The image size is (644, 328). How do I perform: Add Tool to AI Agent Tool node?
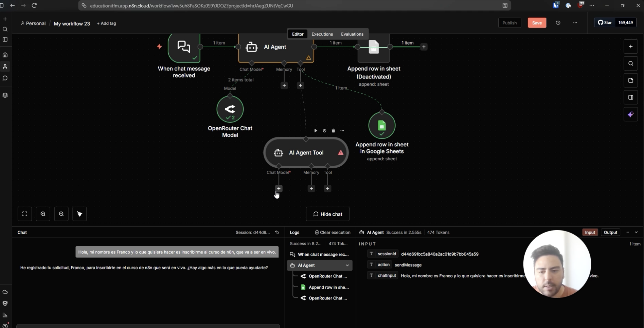pyautogui.click(x=328, y=188)
